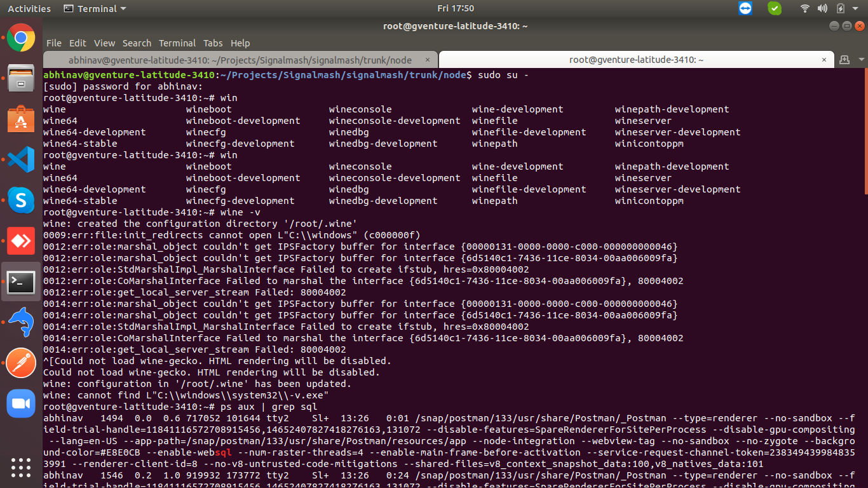This screenshot has height=488, width=868.
Task: Click the Activities button
Action: 29,9
